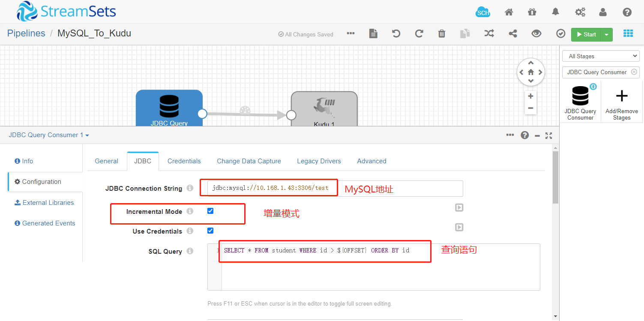Open the Start button dropdown arrow
Image resolution: width=644 pixels, height=321 pixels.
point(606,35)
